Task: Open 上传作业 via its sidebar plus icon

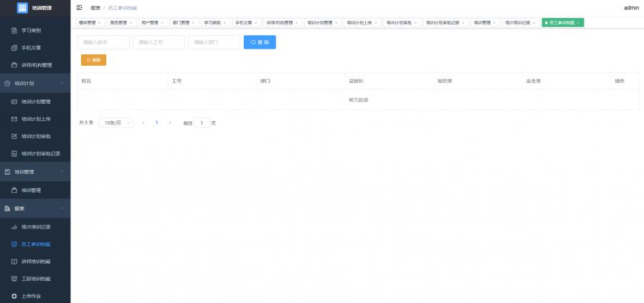Action: (x=14, y=296)
